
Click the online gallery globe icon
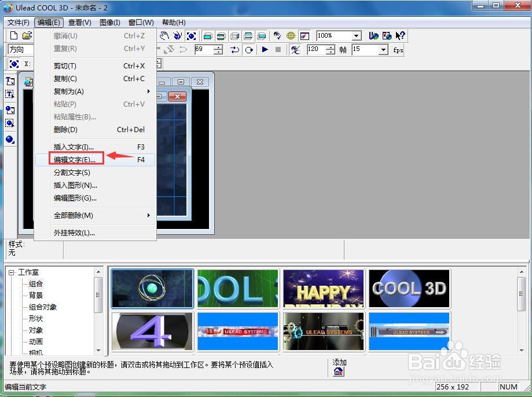tap(387, 35)
